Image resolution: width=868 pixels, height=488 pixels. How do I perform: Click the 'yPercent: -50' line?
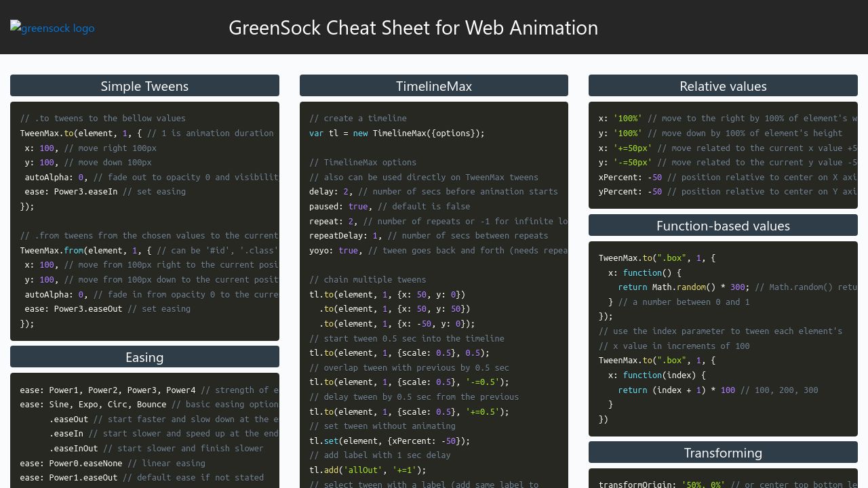(x=728, y=191)
